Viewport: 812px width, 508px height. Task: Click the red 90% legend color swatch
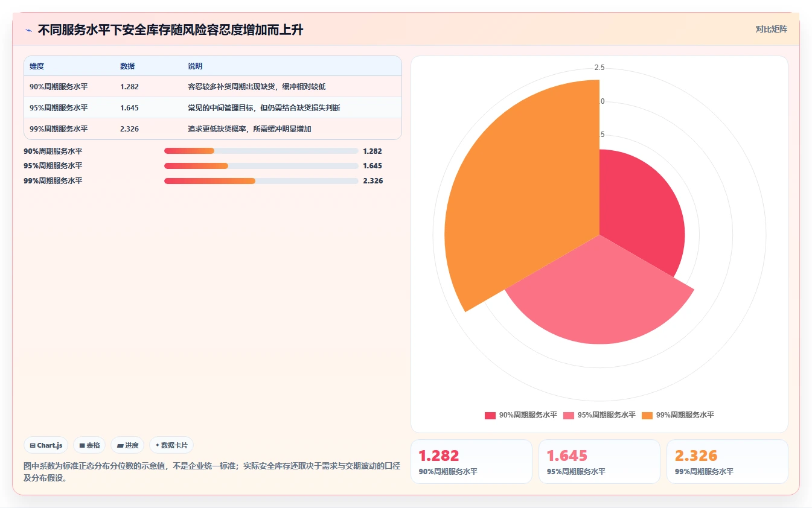(x=490, y=415)
